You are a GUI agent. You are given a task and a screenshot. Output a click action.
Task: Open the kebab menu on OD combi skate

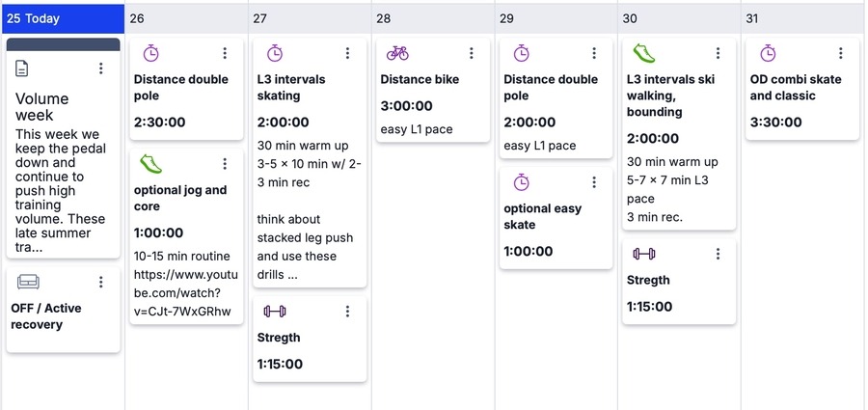click(x=841, y=53)
